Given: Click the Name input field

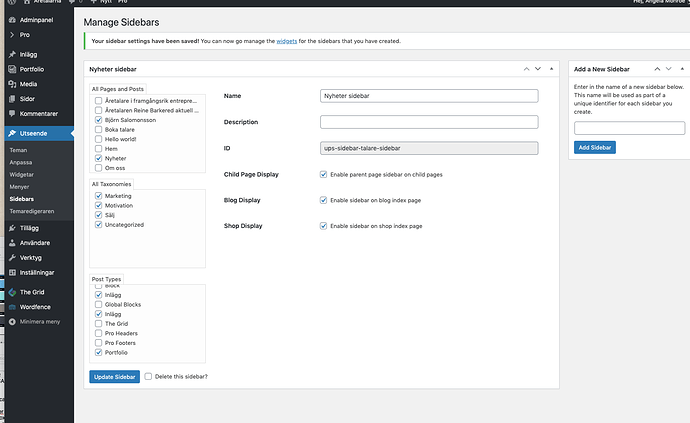Looking at the screenshot, I should pyautogui.click(x=429, y=96).
